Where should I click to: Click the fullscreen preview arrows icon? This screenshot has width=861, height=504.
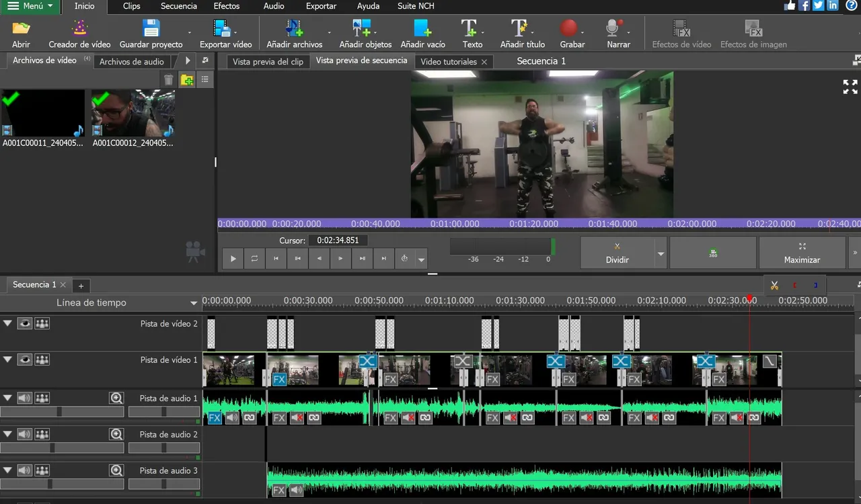[850, 87]
